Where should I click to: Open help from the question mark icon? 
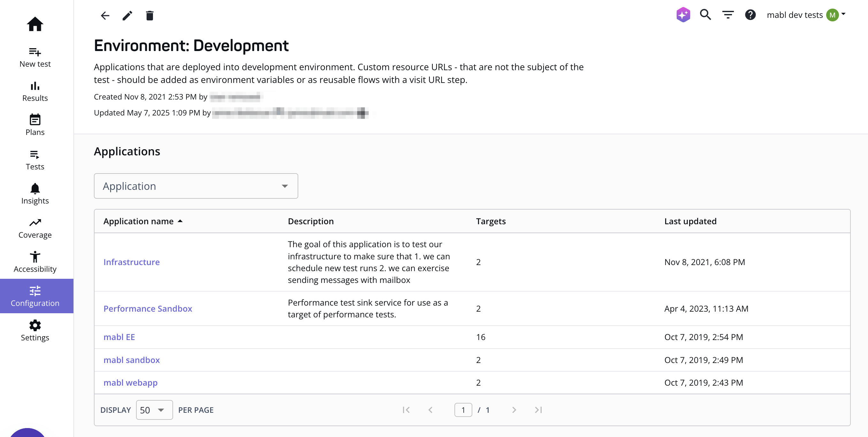pyautogui.click(x=750, y=15)
